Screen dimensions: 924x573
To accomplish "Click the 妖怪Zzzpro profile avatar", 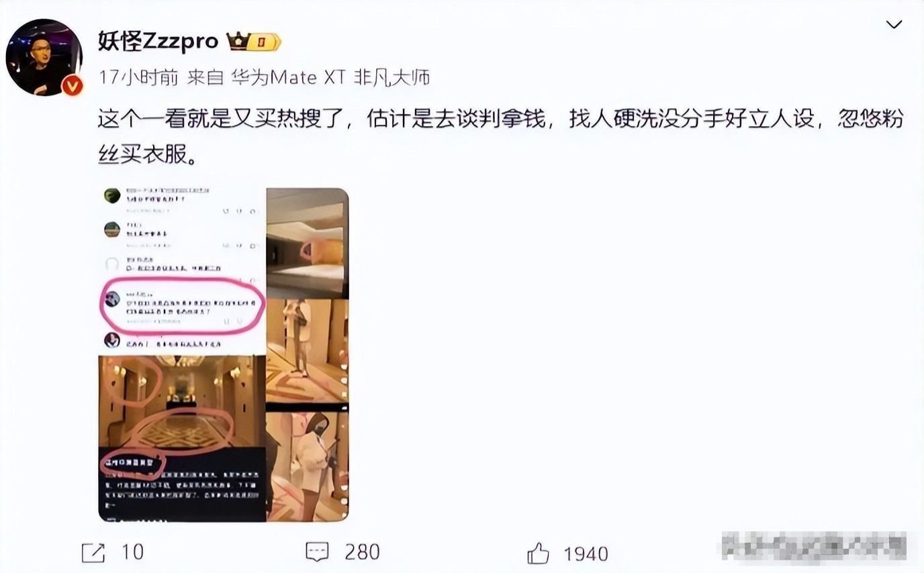I will (44, 57).
